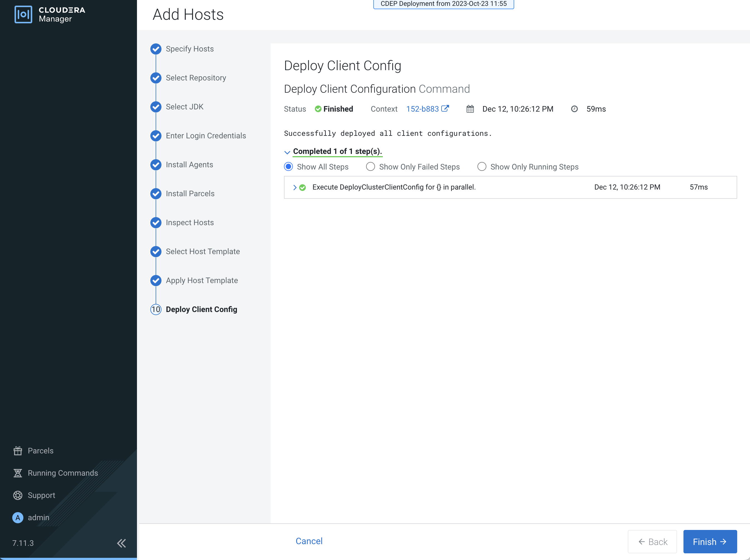
Task: Click the Cancel link
Action: pos(309,541)
